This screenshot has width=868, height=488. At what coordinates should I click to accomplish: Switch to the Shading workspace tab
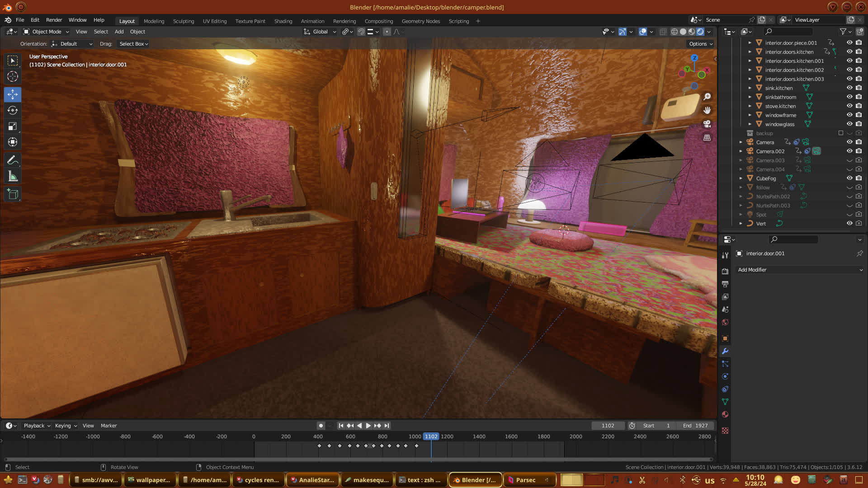[x=283, y=21]
